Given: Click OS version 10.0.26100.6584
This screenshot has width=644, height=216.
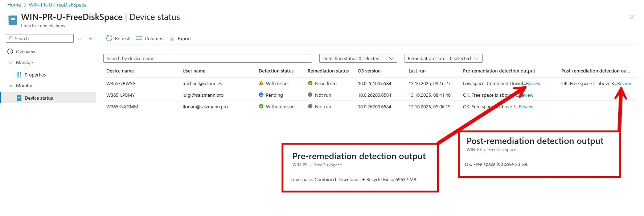Looking at the screenshot, I should 374,83.
